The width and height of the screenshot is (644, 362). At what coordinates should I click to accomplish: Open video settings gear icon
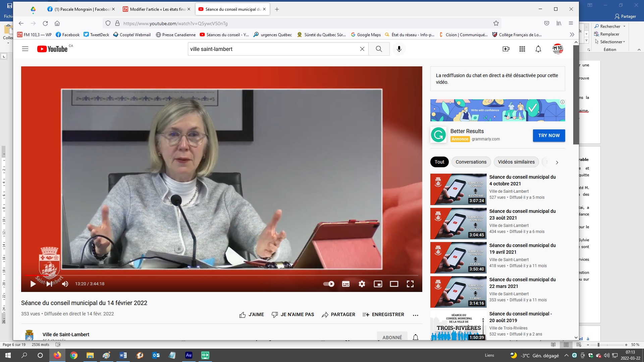[362, 284]
